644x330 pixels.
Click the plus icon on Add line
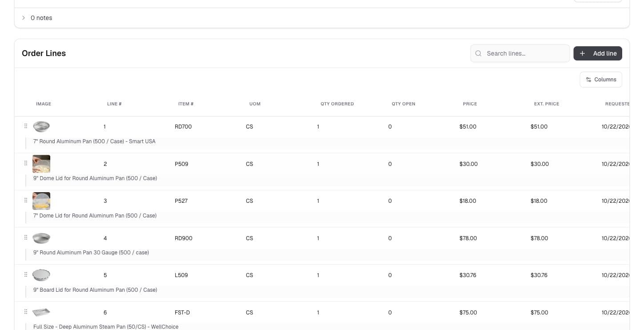583,53
